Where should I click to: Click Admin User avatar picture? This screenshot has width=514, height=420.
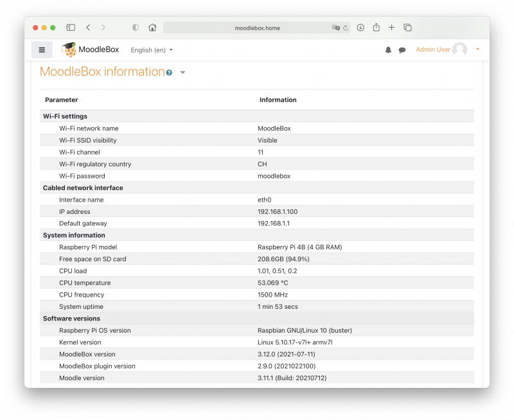coord(460,49)
